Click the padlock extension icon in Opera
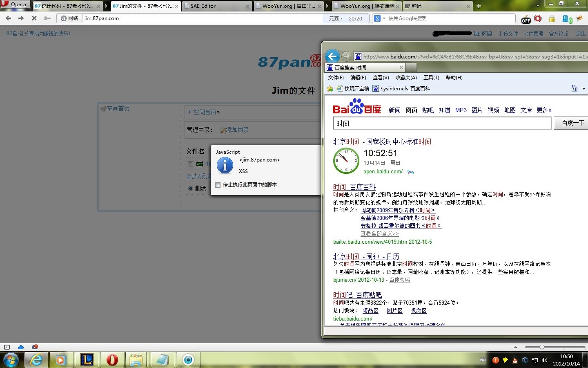The height and width of the screenshot is (368, 588). [x=552, y=19]
